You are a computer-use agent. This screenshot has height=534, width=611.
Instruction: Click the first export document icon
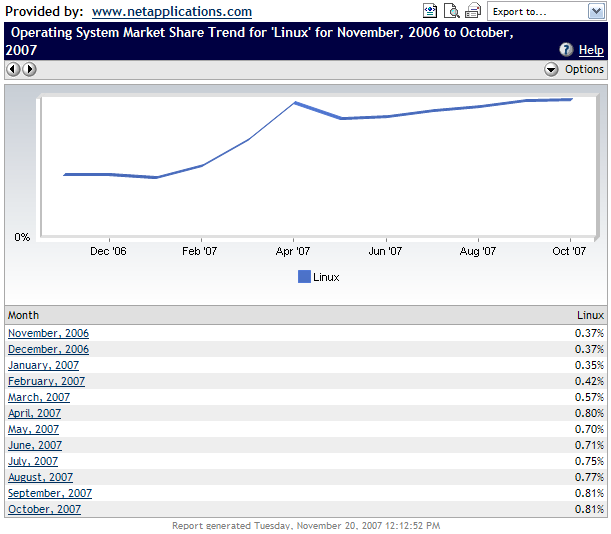pyautogui.click(x=430, y=11)
